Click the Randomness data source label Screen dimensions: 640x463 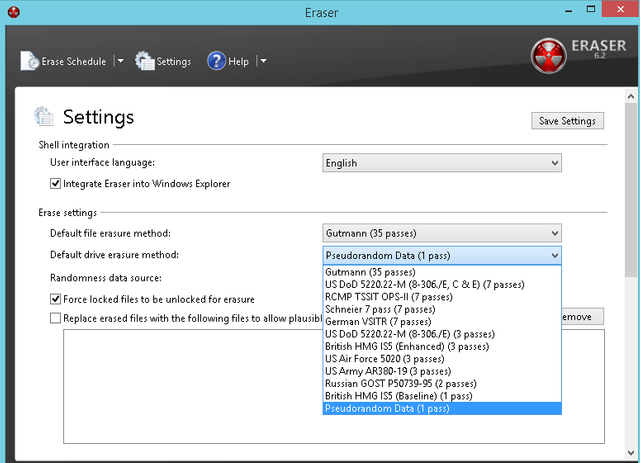106,278
